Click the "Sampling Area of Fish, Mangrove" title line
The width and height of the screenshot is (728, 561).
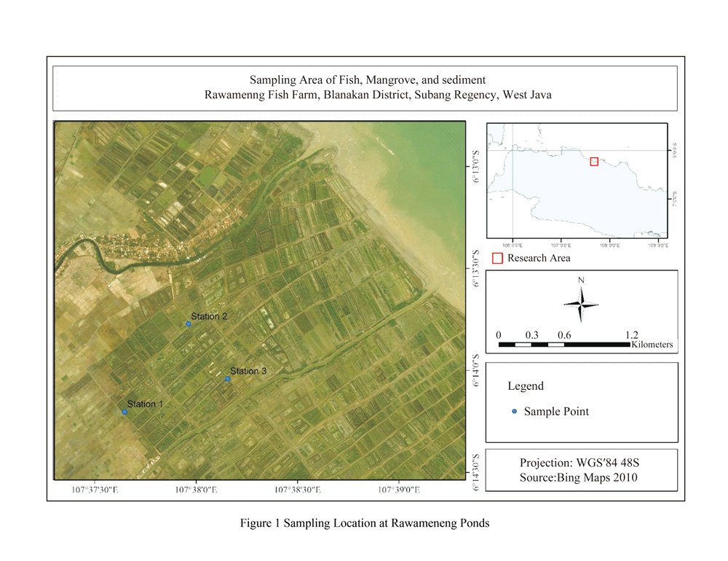pos(368,80)
